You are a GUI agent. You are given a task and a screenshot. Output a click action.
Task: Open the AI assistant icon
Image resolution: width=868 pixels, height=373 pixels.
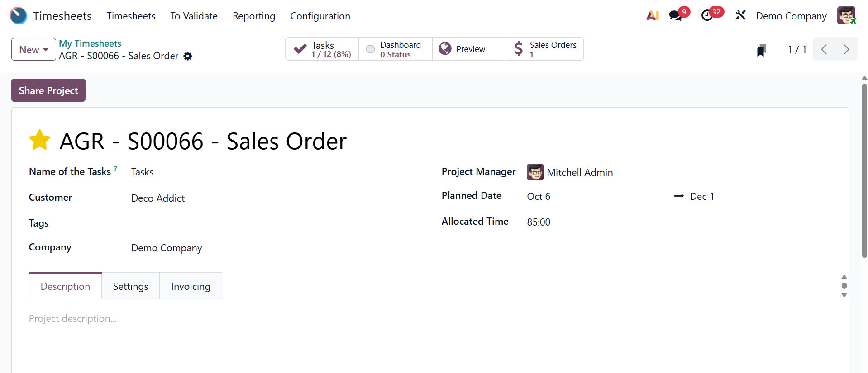click(652, 16)
